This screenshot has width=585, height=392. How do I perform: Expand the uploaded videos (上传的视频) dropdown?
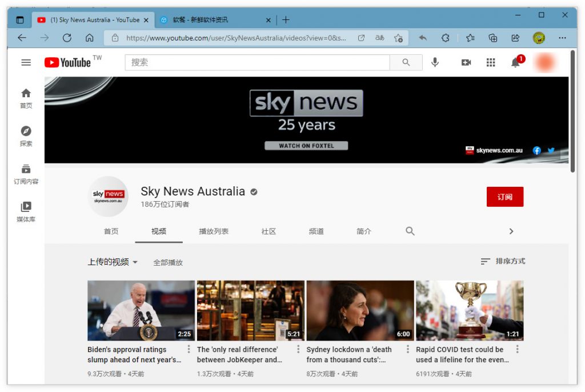coord(113,262)
